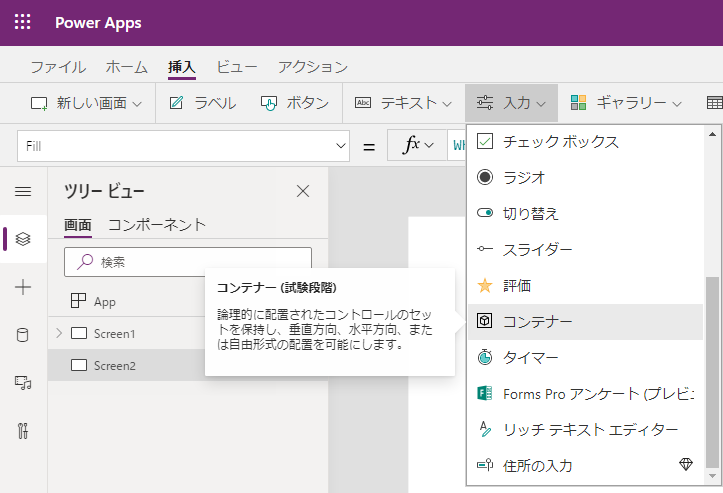Insert スライダー control from menu
The width and height of the screenshot is (723, 493).
(x=585, y=249)
